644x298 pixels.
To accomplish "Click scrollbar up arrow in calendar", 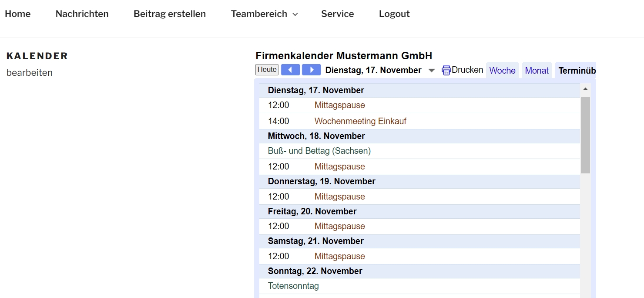I will pos(585,89).
